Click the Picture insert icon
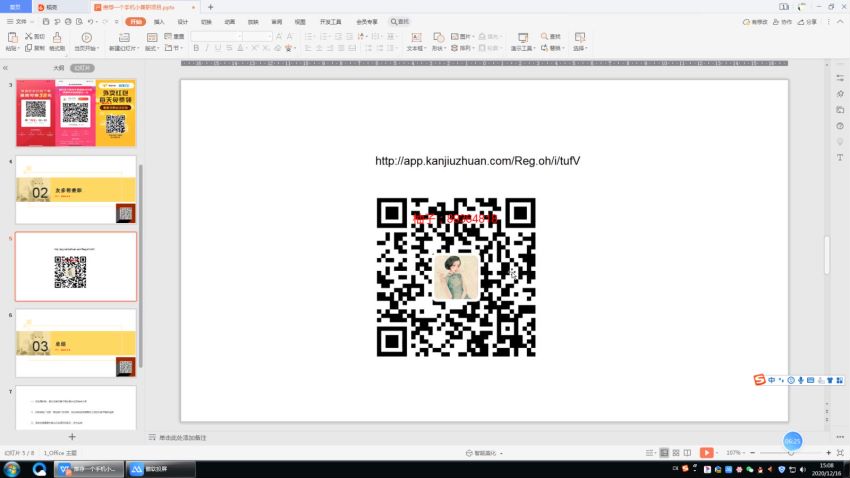This screenshot has width=850, height=478. click(x=455, y=36)
